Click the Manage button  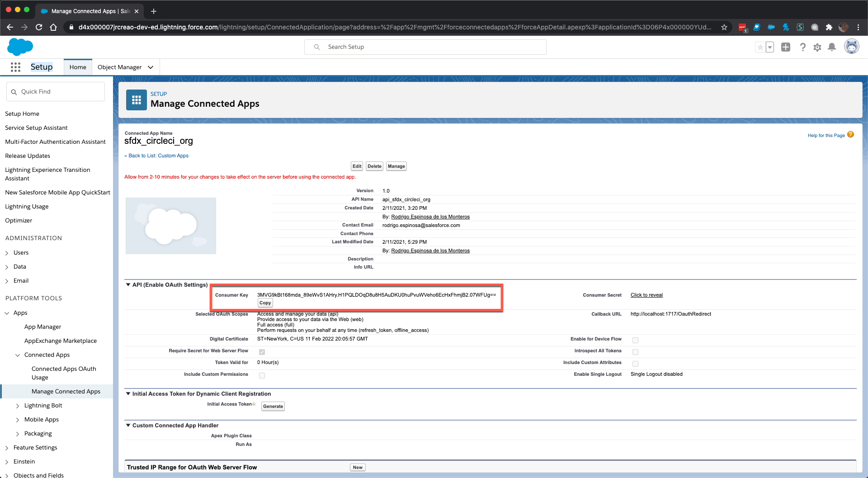point(396,166)
